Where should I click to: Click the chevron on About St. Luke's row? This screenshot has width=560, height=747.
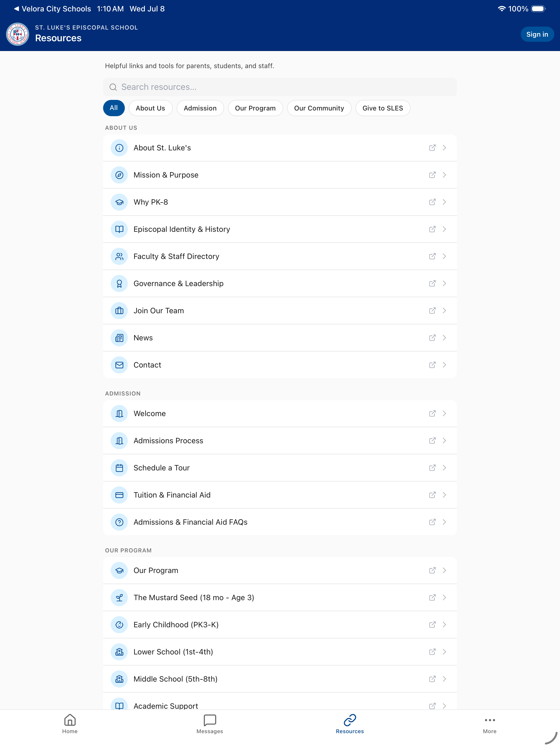[x=445, y=148]
